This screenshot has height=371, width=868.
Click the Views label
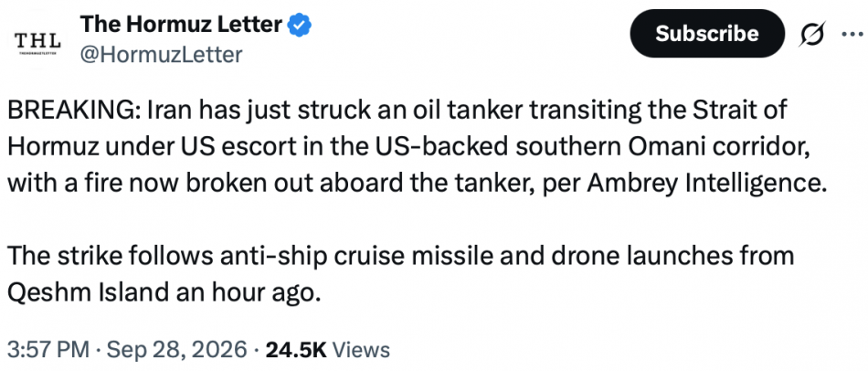tap(363, 349)
